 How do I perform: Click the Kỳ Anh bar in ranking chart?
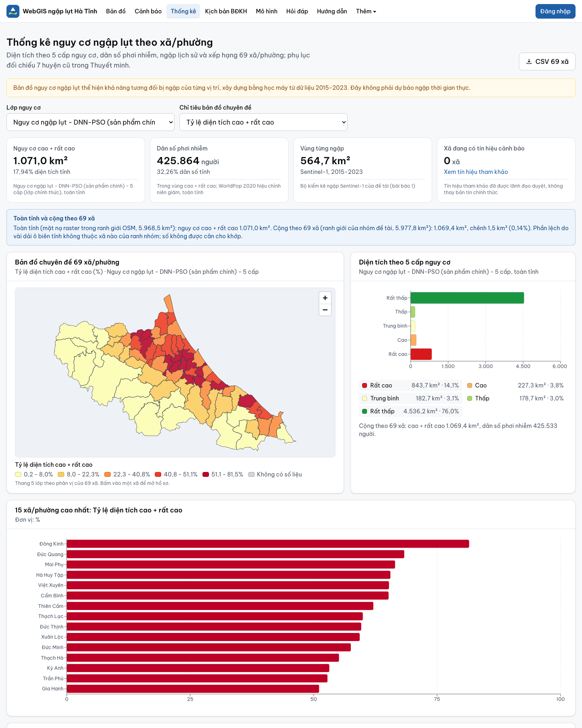198,668
